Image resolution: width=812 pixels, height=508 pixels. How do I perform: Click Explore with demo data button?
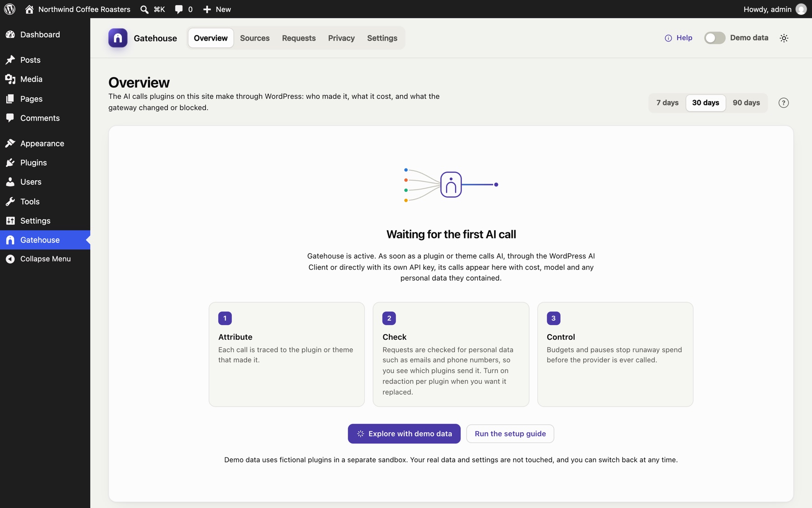coord(404,433)
